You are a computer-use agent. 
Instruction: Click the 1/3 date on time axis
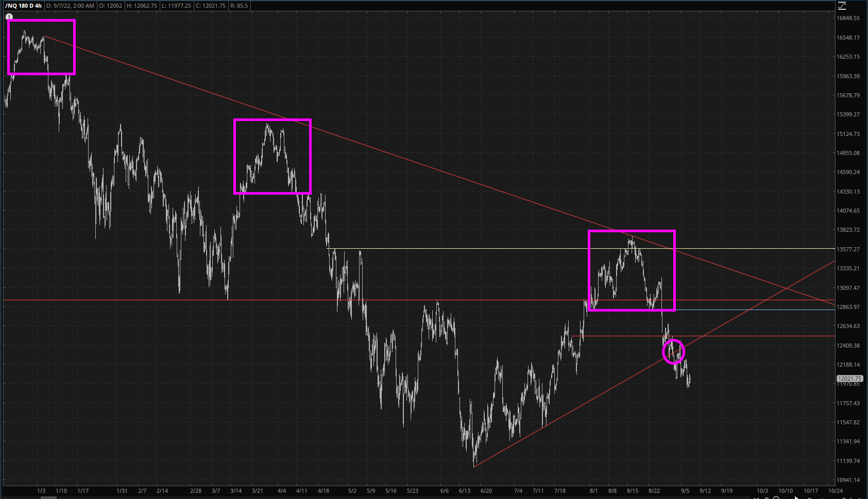tap(41, 491)
